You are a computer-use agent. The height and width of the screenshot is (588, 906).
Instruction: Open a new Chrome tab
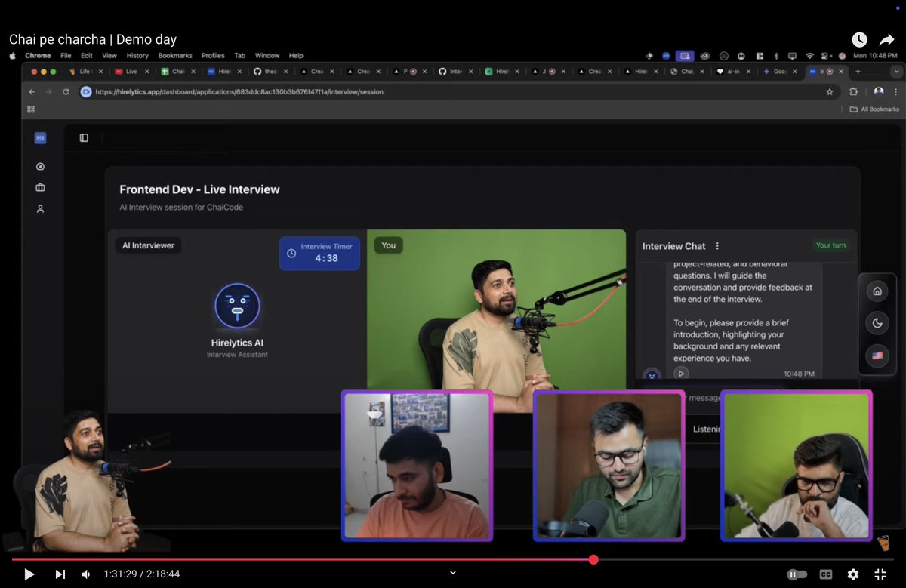pyautogui.click(x=858, y=72)
